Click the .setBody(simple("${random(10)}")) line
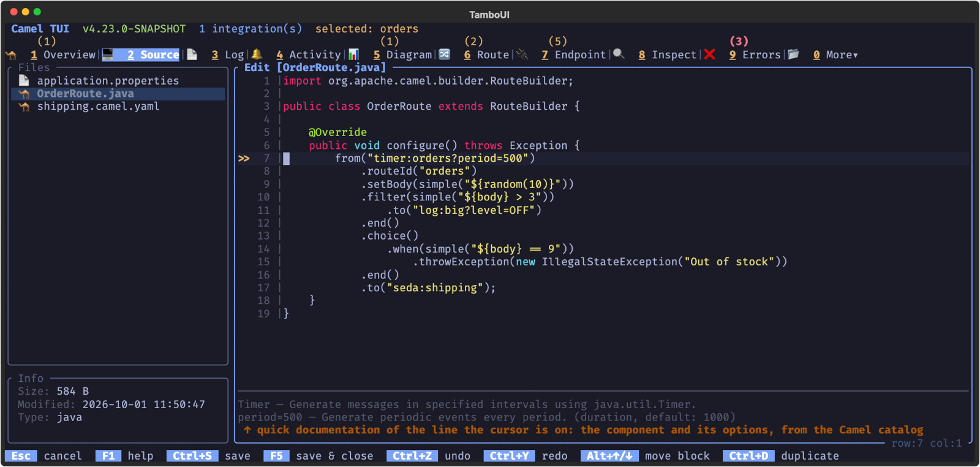This screenshot has width=980, height=467. click(467, 184)
